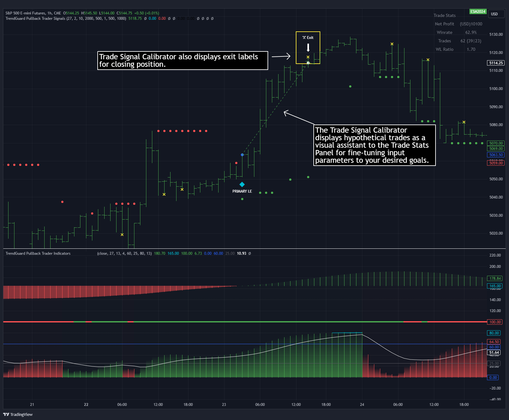Click the PRIMARY LE diamond entry marker
The image size is (509, 420).
click(x=242, y=184)
